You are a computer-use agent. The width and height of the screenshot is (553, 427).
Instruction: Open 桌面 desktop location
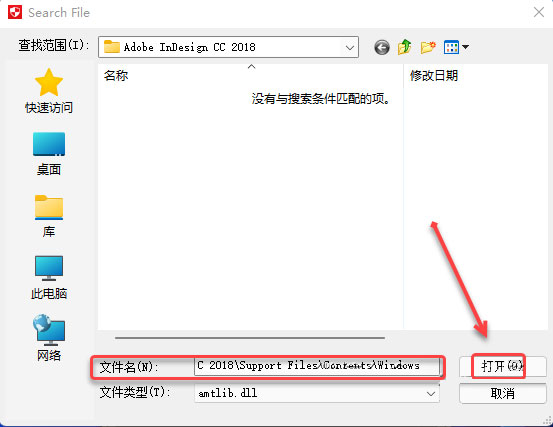coord(49,154)
